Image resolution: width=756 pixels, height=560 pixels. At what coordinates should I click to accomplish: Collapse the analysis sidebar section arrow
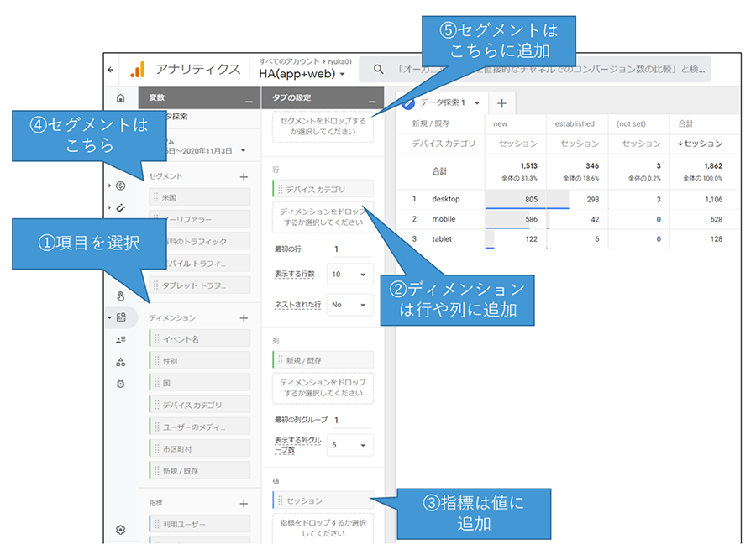coord(109,317)
